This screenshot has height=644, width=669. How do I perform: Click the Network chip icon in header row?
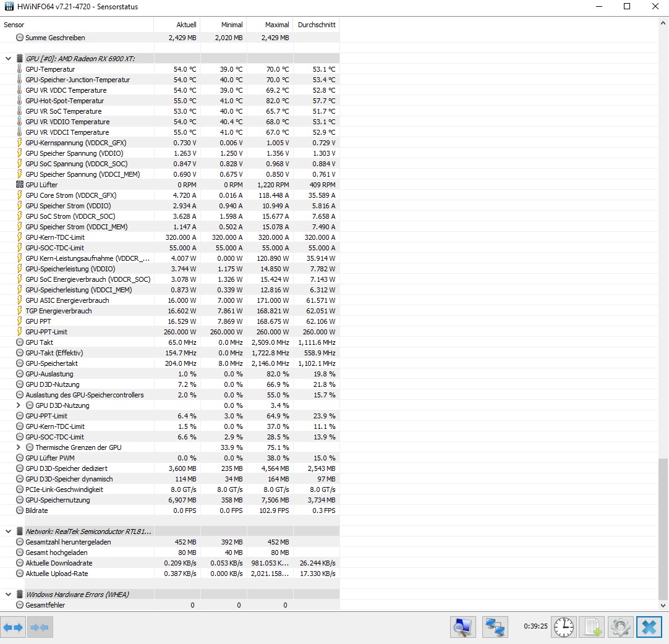[x=20, y=532]
